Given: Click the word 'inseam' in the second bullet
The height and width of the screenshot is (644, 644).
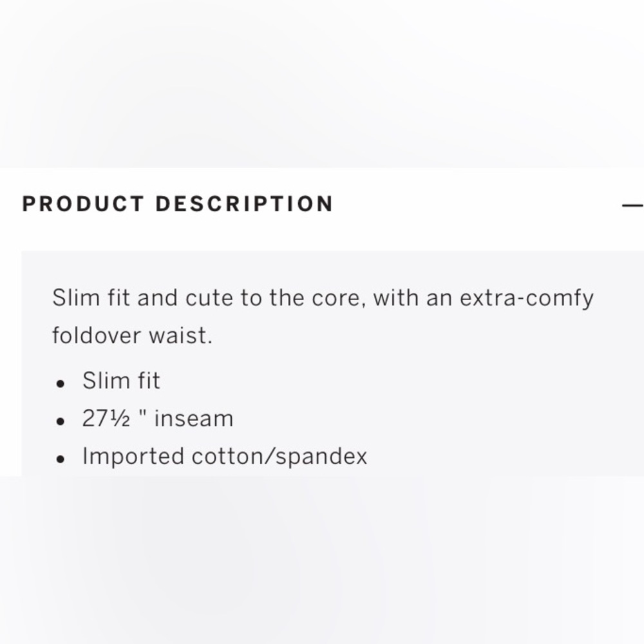Looking at the screenshot, I should [x=194, y=419].
